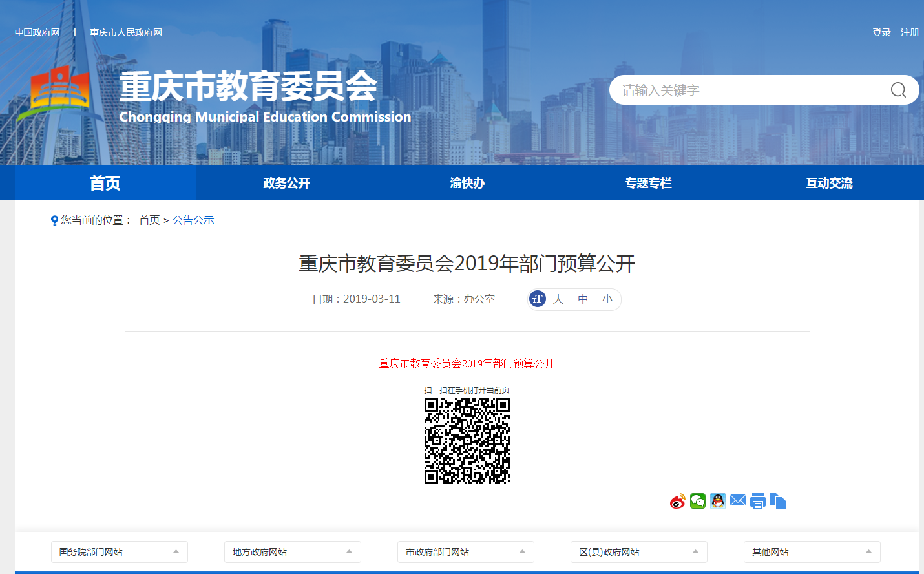
Task: Open the QR code image
Action: point(467,441)
